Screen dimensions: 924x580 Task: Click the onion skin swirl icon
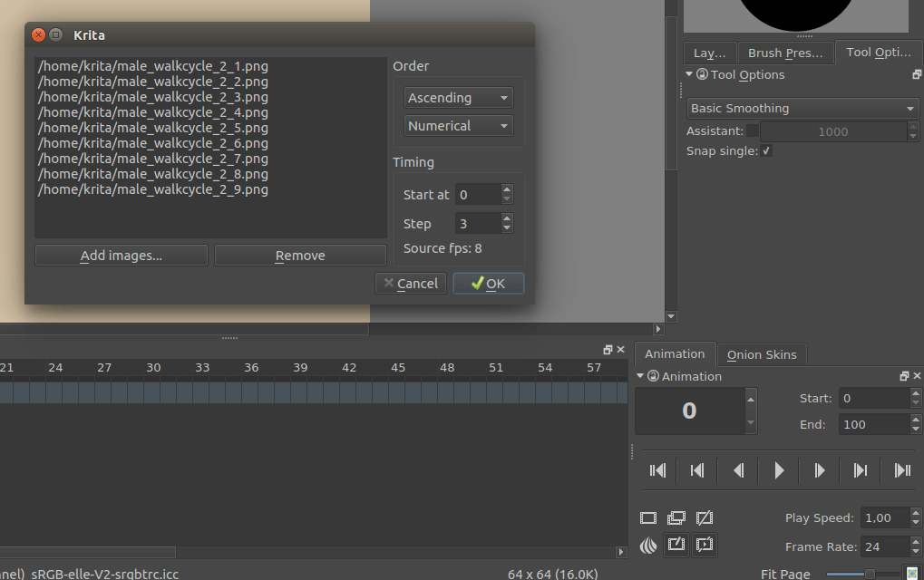click(x=648, y=545)
